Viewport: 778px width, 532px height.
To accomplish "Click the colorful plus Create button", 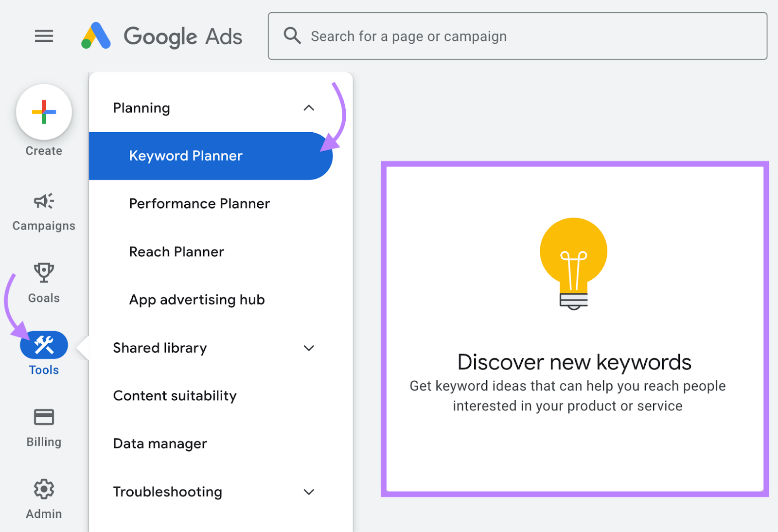I will tap(44, 112).
